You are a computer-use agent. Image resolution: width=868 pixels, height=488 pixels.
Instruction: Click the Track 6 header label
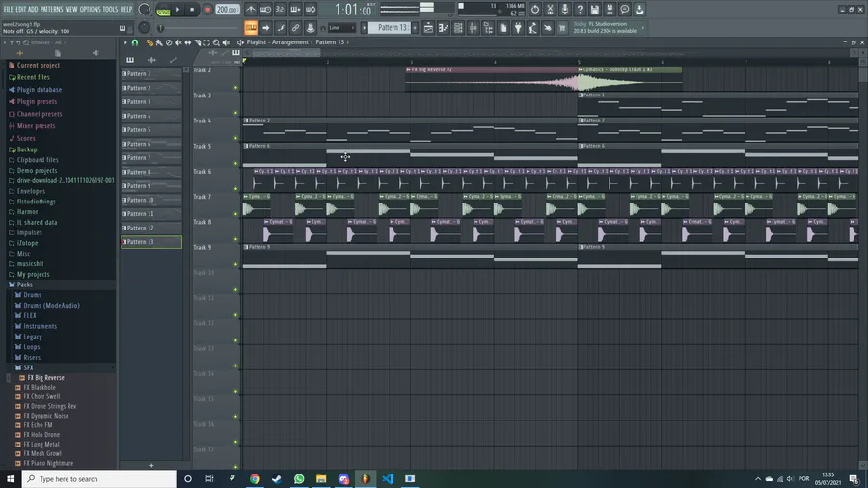[x=203, y=172]
